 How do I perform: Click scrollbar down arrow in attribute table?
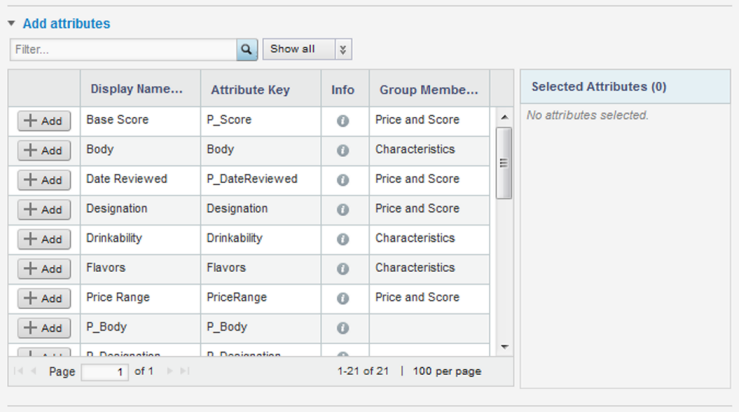click(504, 346)
